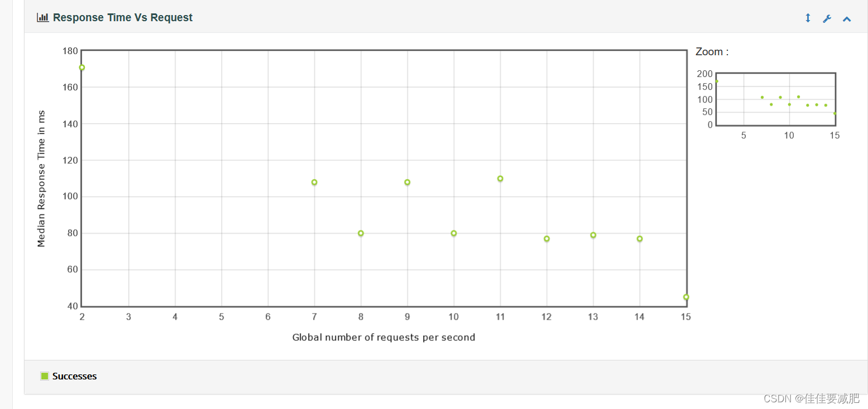Click the x-axis label 5 on main chart
Viewport: 868px width, 409px height.
click(222, 317)
